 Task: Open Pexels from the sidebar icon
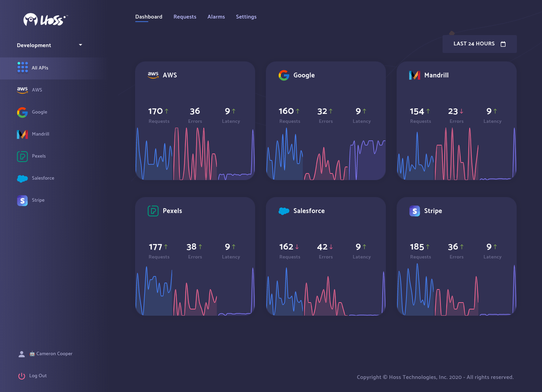22,156
